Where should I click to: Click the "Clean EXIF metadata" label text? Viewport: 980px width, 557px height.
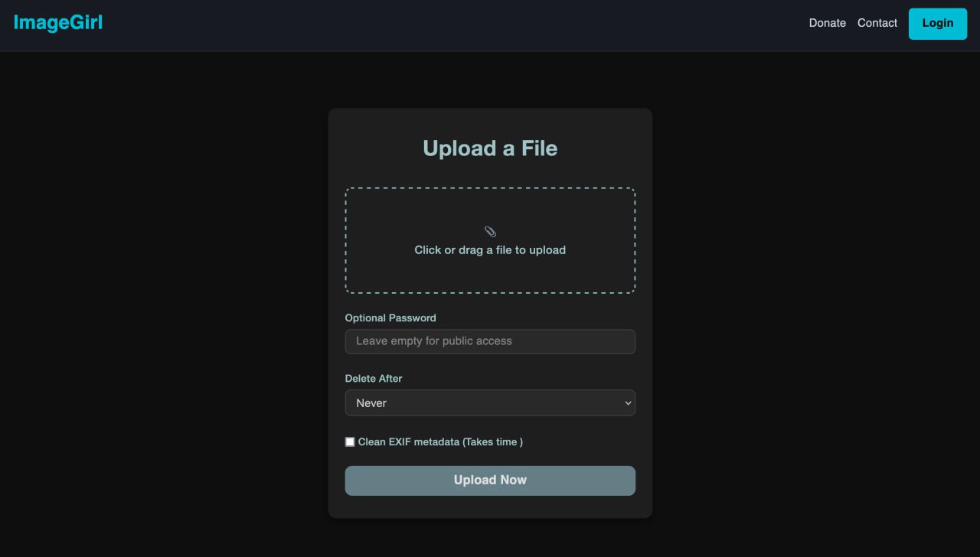408,442
